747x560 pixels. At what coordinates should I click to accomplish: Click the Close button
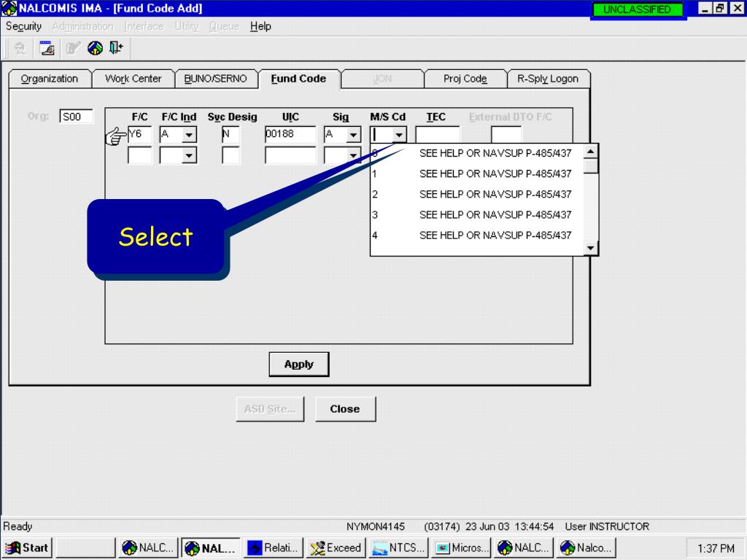pyautogui.click(x=345, y=409)
